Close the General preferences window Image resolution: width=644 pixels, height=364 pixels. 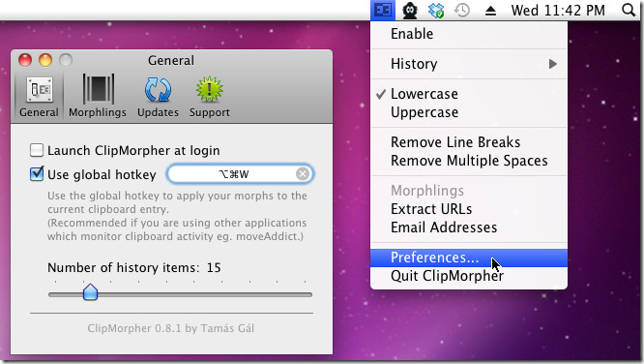click(x=25, y=60)
